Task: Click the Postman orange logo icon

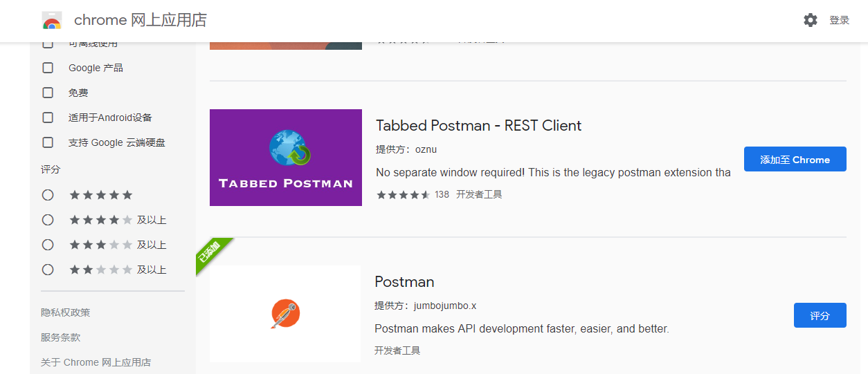Action: click(x=285, y=314)
